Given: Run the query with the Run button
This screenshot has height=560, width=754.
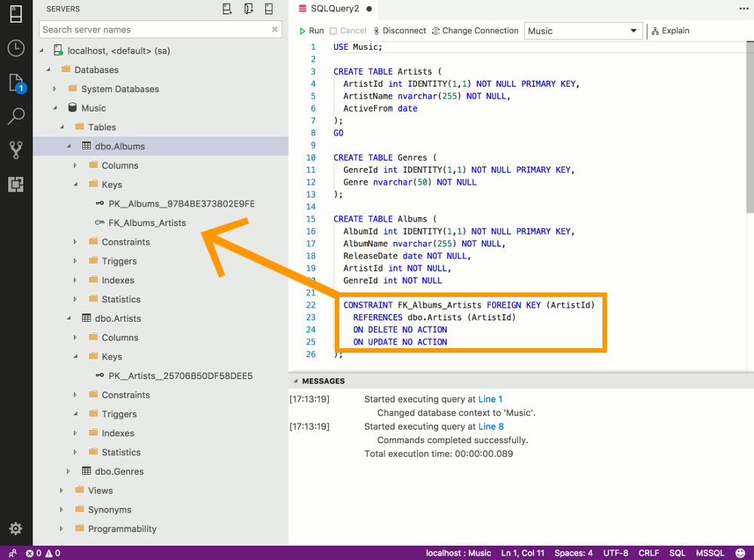Looking at the screenshot, I should click(311, 31).
